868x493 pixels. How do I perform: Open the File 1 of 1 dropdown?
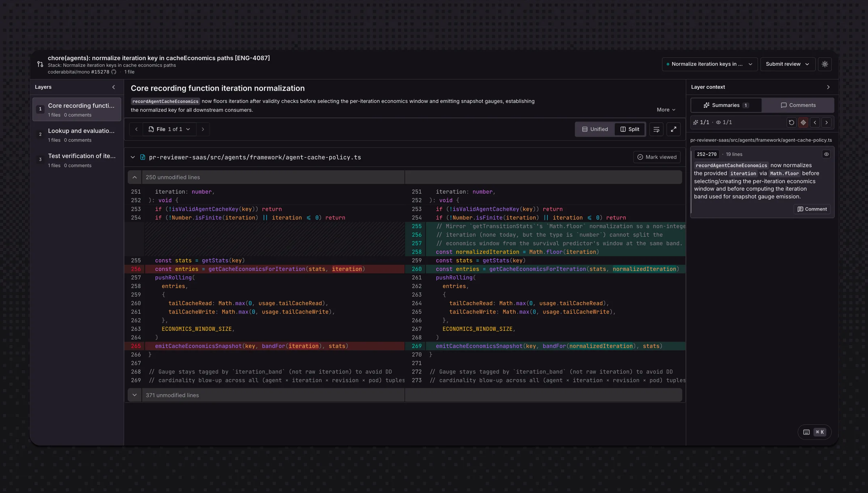(x=169, y=129)
